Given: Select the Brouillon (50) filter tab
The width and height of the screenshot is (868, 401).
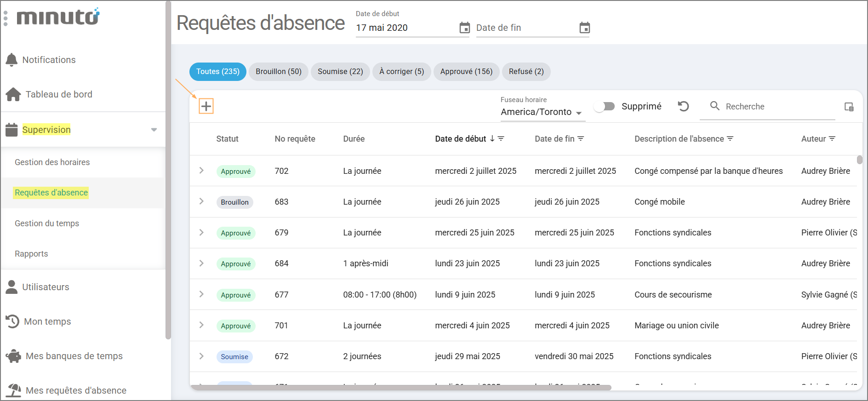Looking at the screenshot, I should 279,71.
